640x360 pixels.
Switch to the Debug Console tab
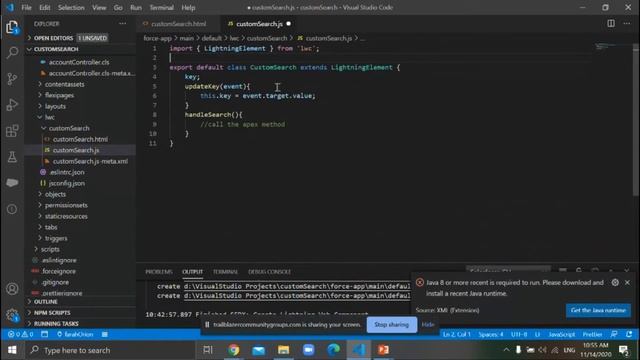[x=269, y=272]
